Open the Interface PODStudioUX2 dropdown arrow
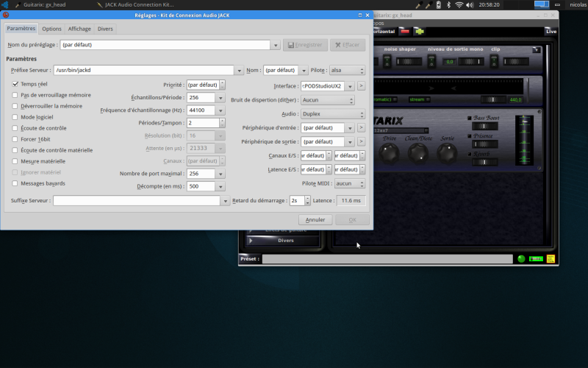This screenshot has height=368, width=588. pyautogui.click(x=350, y=86)
